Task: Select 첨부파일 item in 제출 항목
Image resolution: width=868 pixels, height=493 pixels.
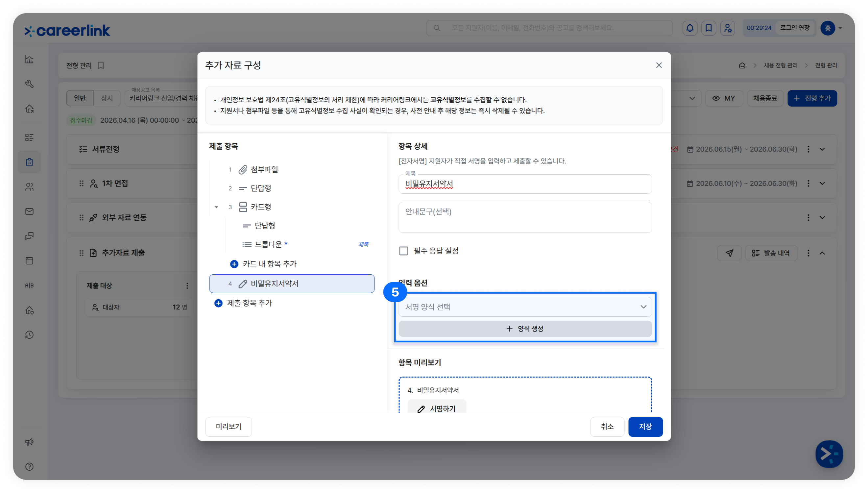Action: coord(292,169)
